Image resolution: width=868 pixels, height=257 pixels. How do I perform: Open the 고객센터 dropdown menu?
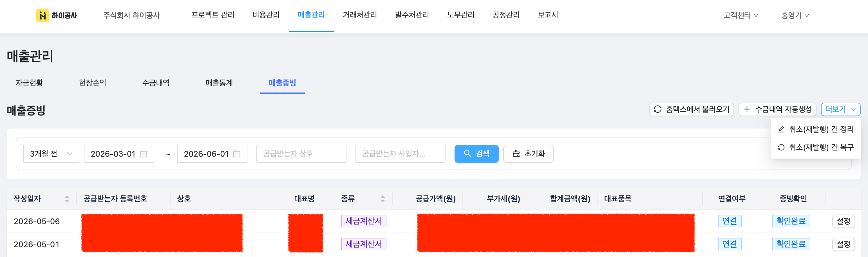click(741, 15)
